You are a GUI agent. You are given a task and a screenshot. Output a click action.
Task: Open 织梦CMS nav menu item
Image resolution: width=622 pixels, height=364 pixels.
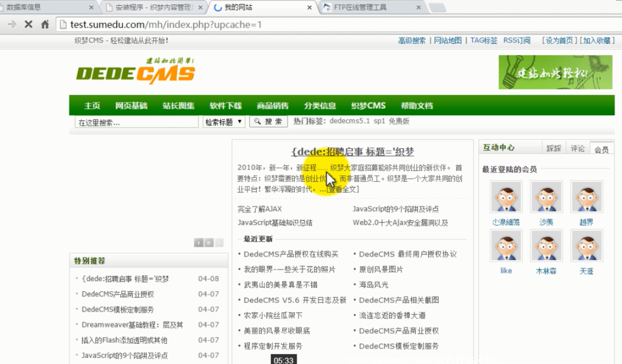click(368, 105)
